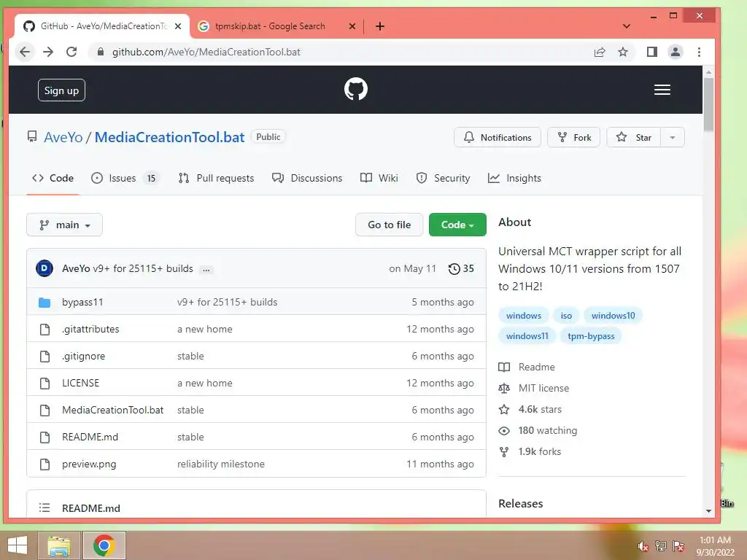Click the commit history clock icon

point(454,268)
